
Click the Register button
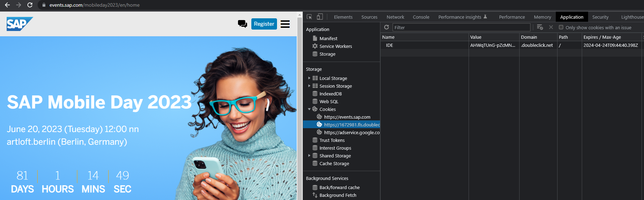click(x=264, y=24)
